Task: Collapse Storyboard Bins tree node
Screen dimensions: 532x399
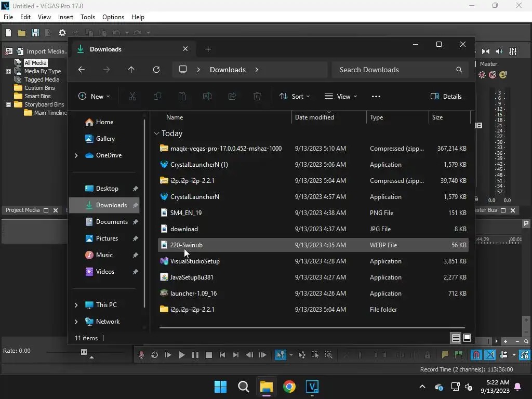Action: 8,104
